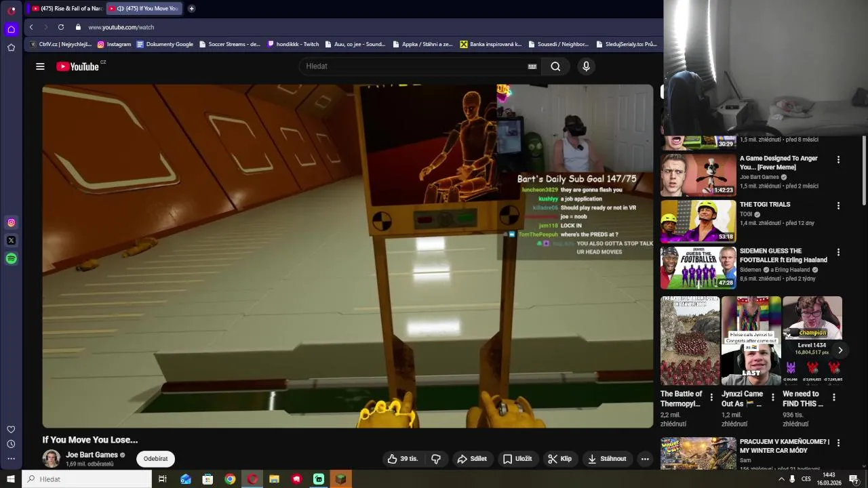
Task: Click the YouTube search magnifier button
Action: point(555,66)
